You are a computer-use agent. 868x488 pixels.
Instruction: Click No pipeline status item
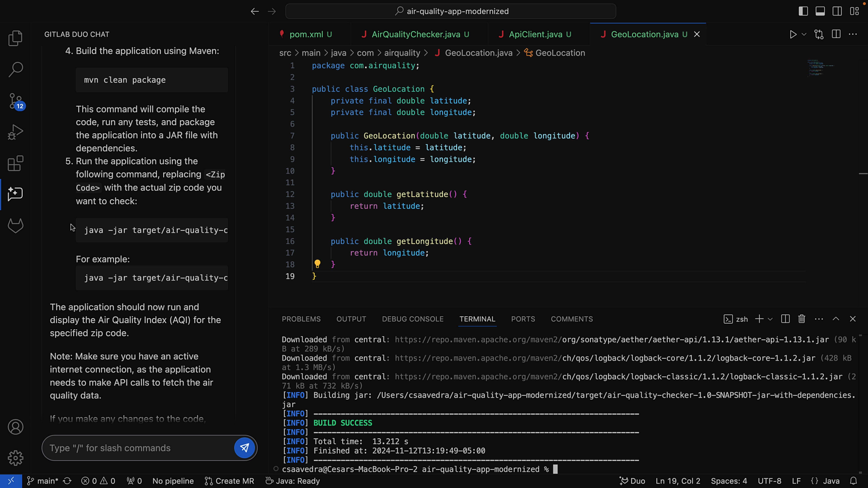pyautogui.click(x=173, y=481)
